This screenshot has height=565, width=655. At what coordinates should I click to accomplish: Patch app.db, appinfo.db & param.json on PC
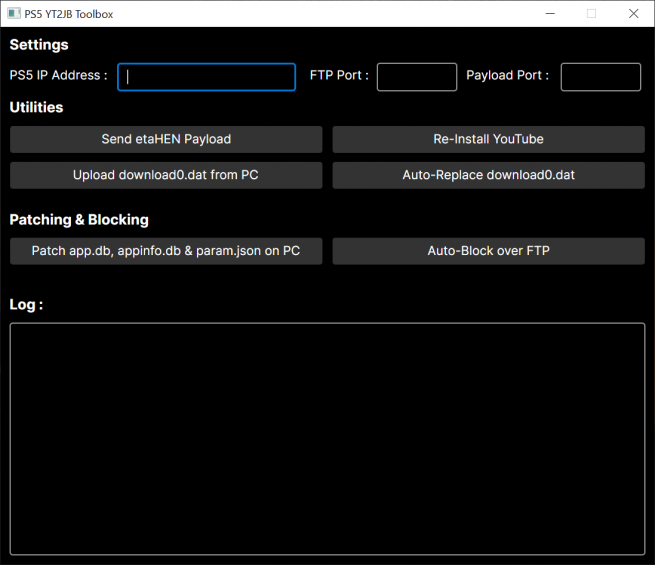coord(166,251)
